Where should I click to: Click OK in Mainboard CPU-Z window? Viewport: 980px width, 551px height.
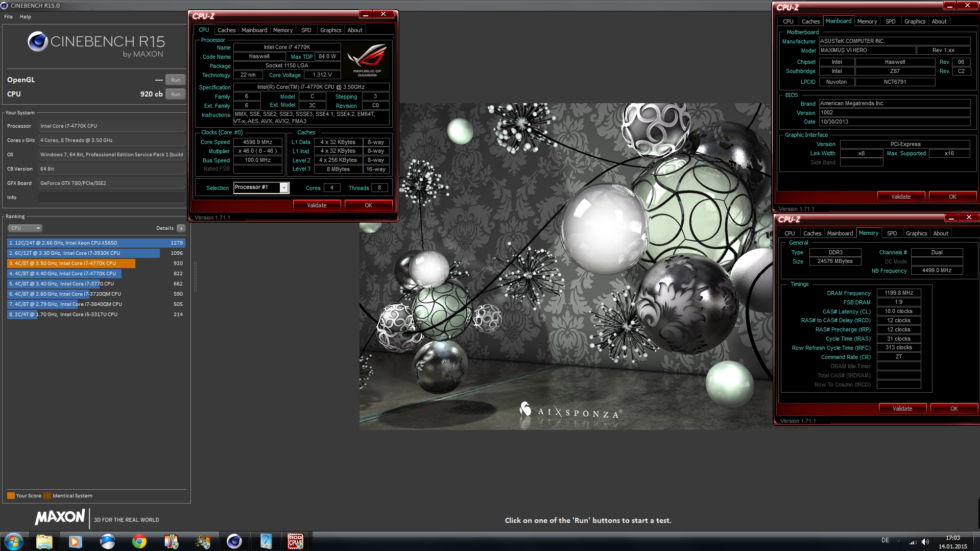point(952,197)
